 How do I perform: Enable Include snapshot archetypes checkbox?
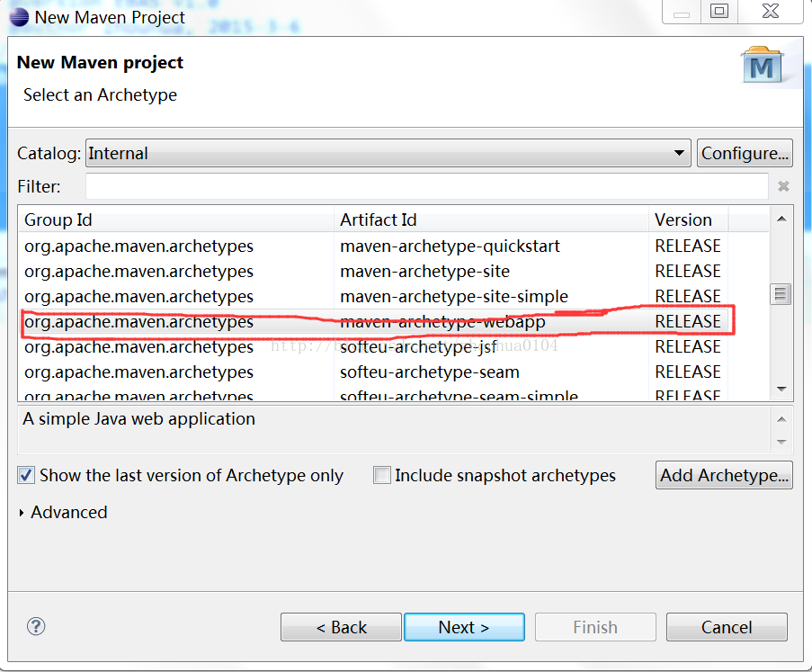(x=382, y=475)
